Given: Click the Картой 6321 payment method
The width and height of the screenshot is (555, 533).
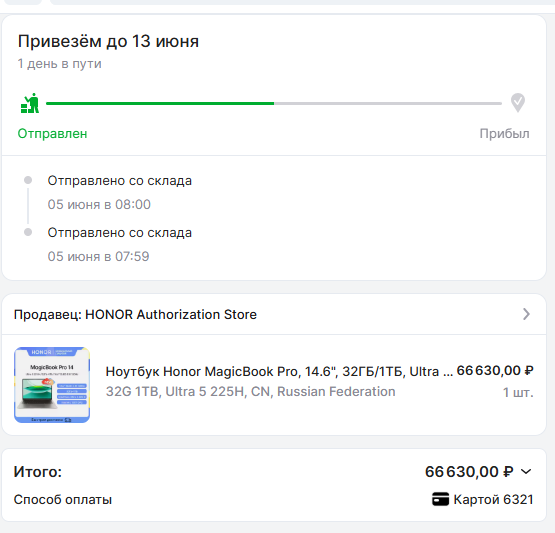Looking at the screenshot, I should 493,499.
